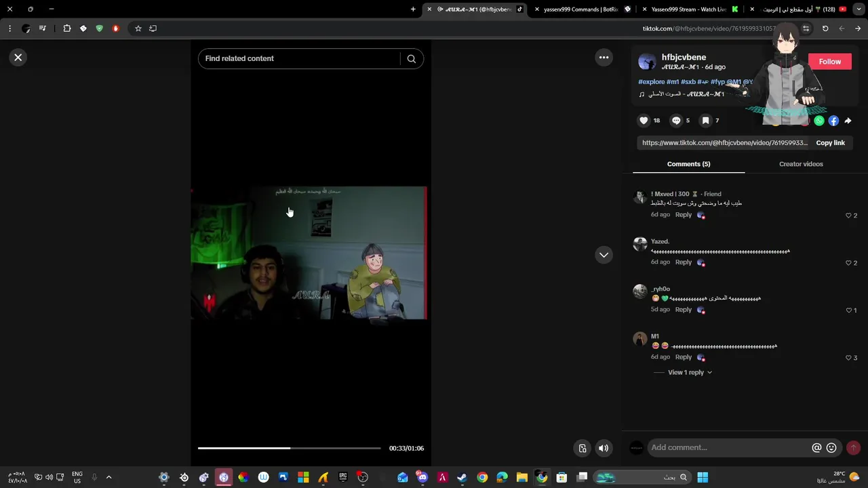Viewport: 868px width, 488px height.
Task: Click the Find related content search box
Action: [x=302, y=59]
